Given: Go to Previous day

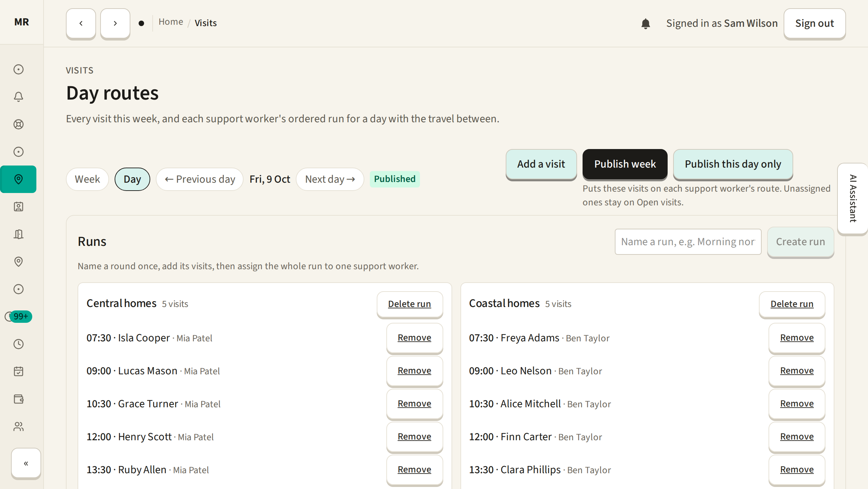Looking at the screenshot, I should pos(200,179).
